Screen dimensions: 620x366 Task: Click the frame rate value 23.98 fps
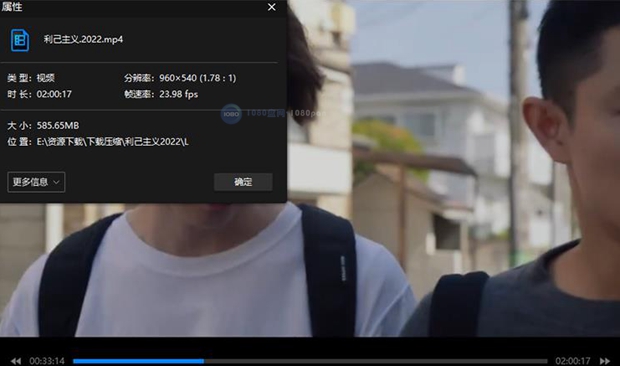click(179, 94)
